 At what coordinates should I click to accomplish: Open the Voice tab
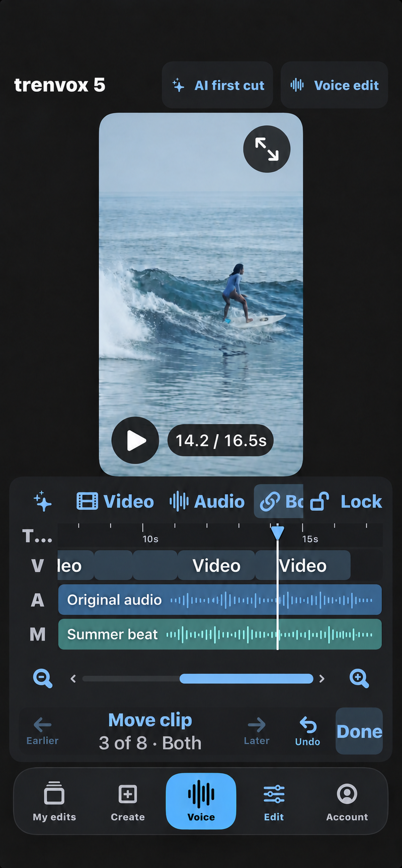(x=201, y=801)
